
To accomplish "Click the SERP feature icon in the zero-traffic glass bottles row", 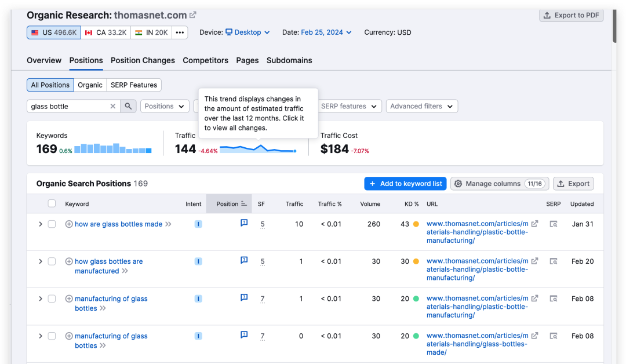I will pos(244,334).
